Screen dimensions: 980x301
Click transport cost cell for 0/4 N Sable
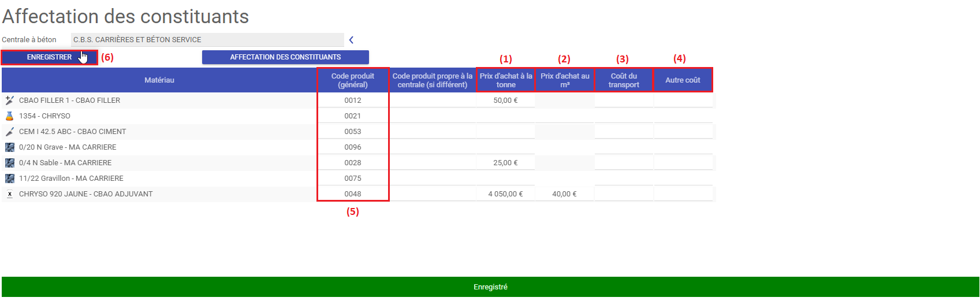624,162
